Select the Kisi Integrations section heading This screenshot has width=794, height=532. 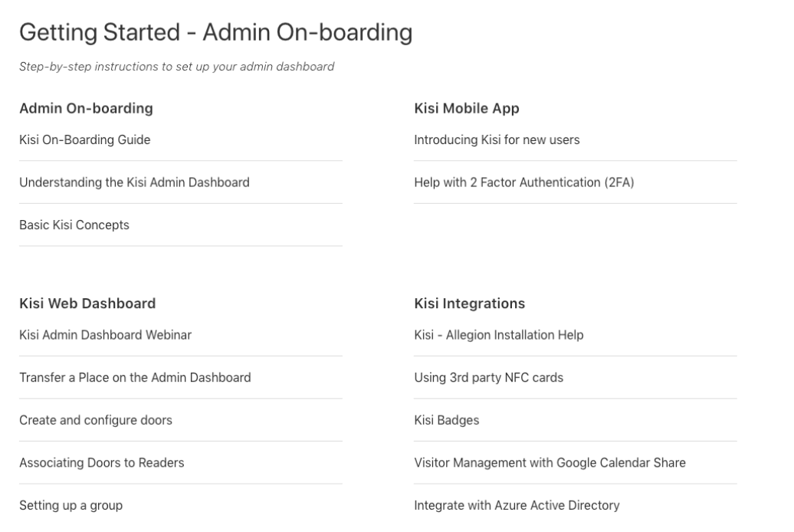pos(469,304)
